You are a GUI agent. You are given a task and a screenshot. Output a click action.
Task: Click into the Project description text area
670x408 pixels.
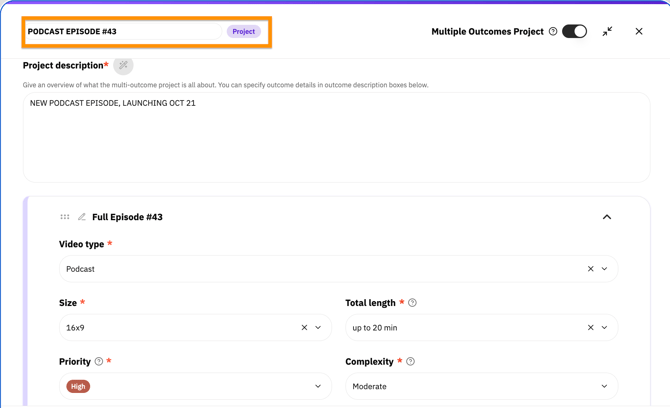(x=337, y=138)
